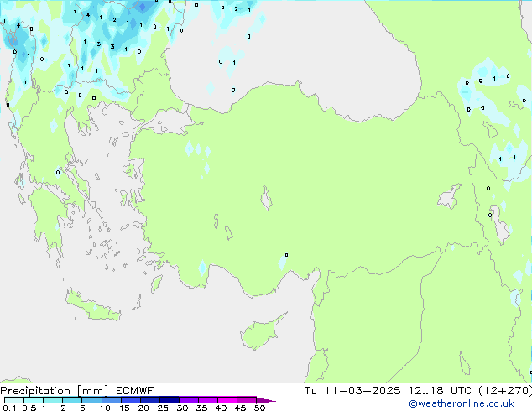Click legend swatch between 1 and 2
This screenshot has height=411, width=532.
(53, 400)
